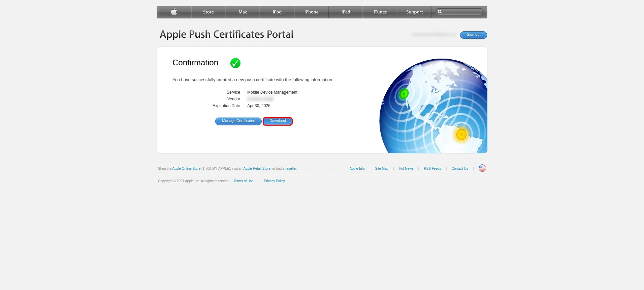Open the Apple Online Store link
The height and width of the screenshot is (290, 644).
tap(186, 169)
